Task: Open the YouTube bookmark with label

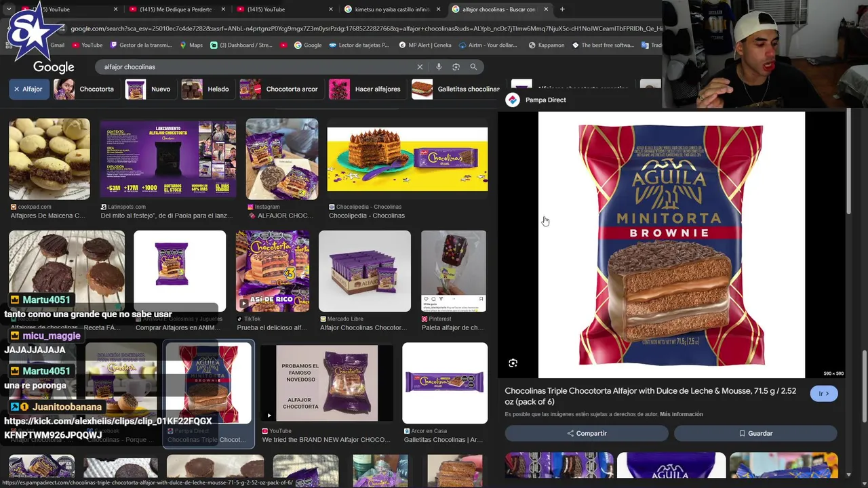Action: tap(87, 45)
